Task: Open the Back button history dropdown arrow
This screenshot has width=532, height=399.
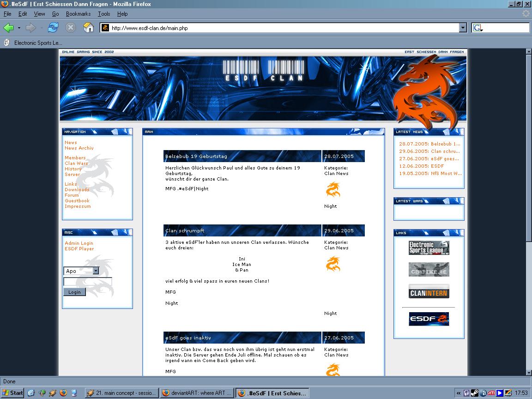Action: click(19, 28)
